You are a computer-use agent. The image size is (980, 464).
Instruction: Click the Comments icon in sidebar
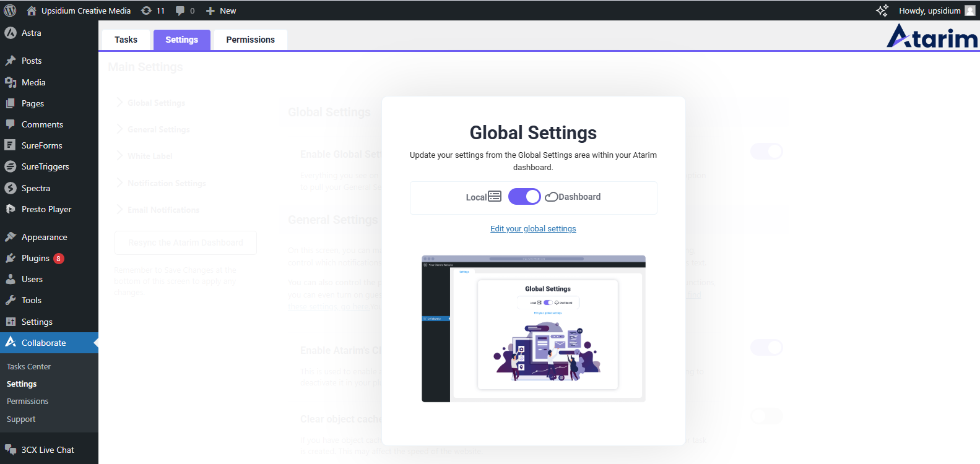click(11, 124)
